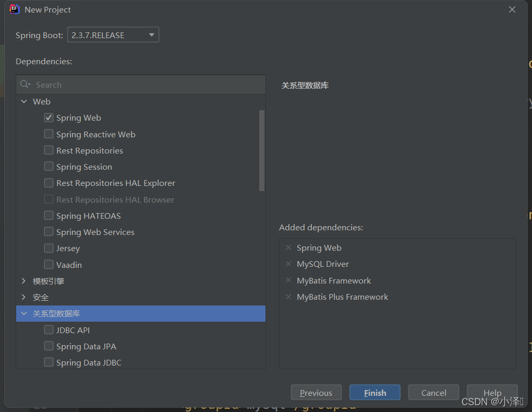Enable the Vaadin dependency
The height and width of the screenshot is (412, 532).
click(49, 264)
